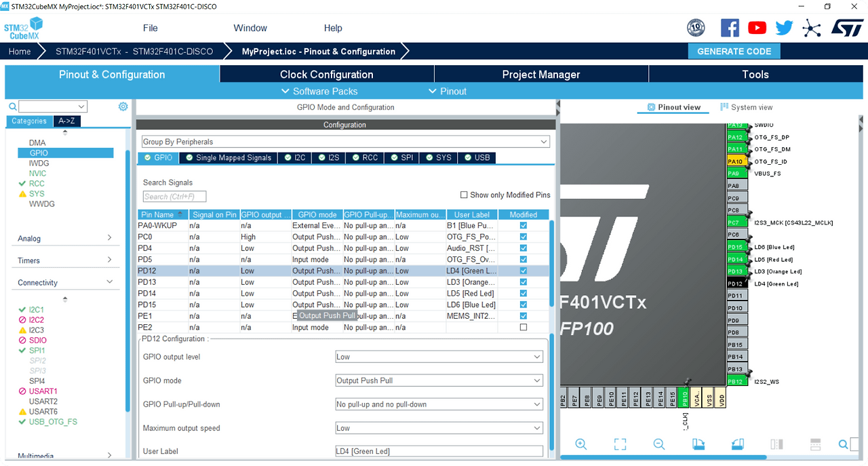The height and width of the screenshot is (466, 868).
Task: Click the horizontal split view icon
Action: (x=816, y=444)
